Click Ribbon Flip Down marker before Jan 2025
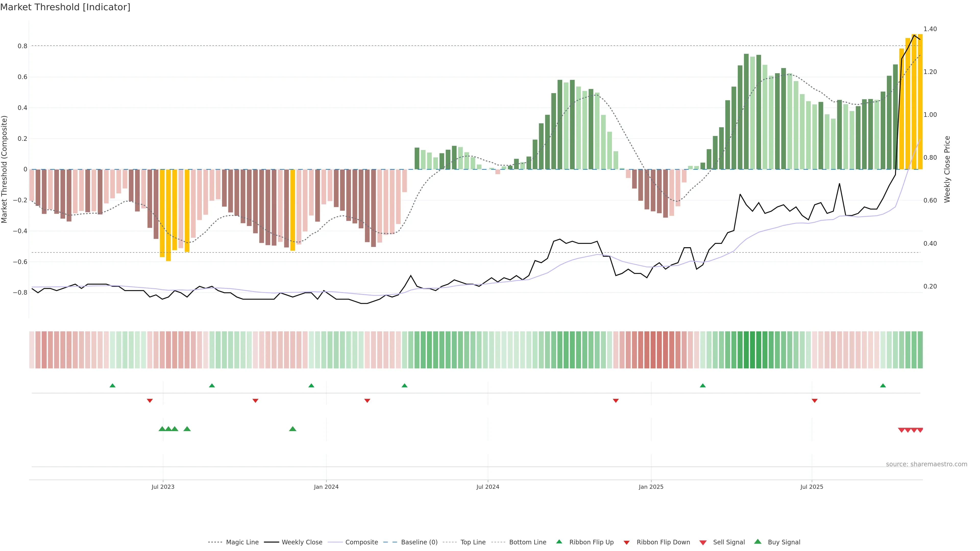This screenshot has height=551, width=980. point(616,400)
